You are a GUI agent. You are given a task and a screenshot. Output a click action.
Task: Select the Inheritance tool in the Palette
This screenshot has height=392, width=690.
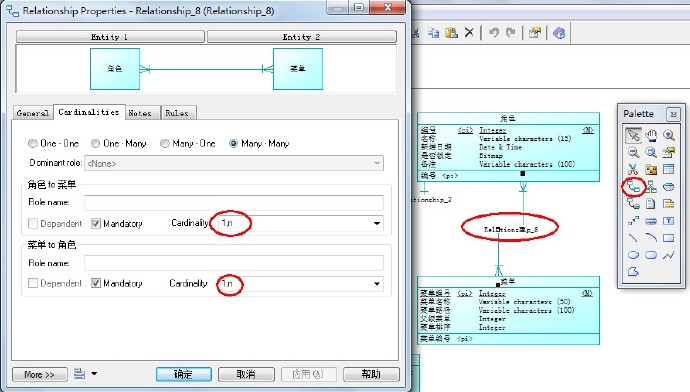(651, 187)
